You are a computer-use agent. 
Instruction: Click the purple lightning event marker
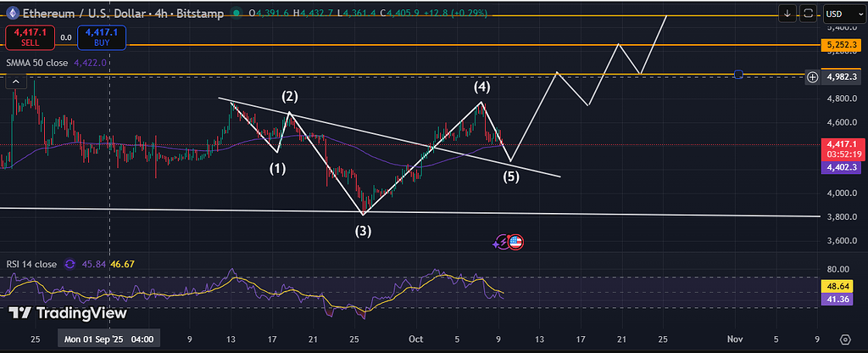point(502,242)
